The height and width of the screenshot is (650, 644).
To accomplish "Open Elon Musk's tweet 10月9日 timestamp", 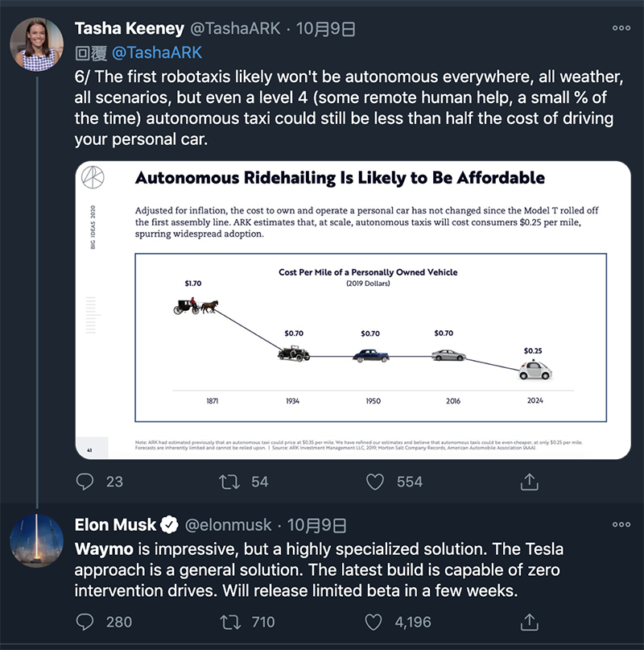I will point(316,525).
